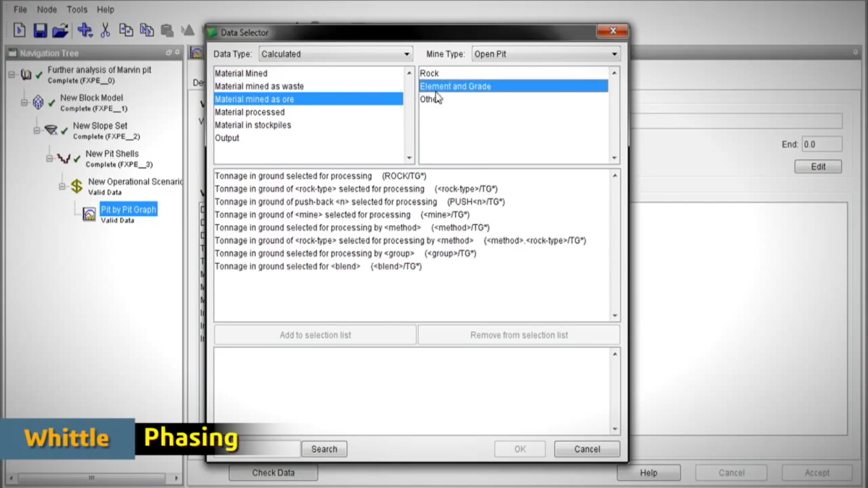Screen dimensions: 868x488
Task: Collapse the New Slope Set tree node
Action: 37,131
